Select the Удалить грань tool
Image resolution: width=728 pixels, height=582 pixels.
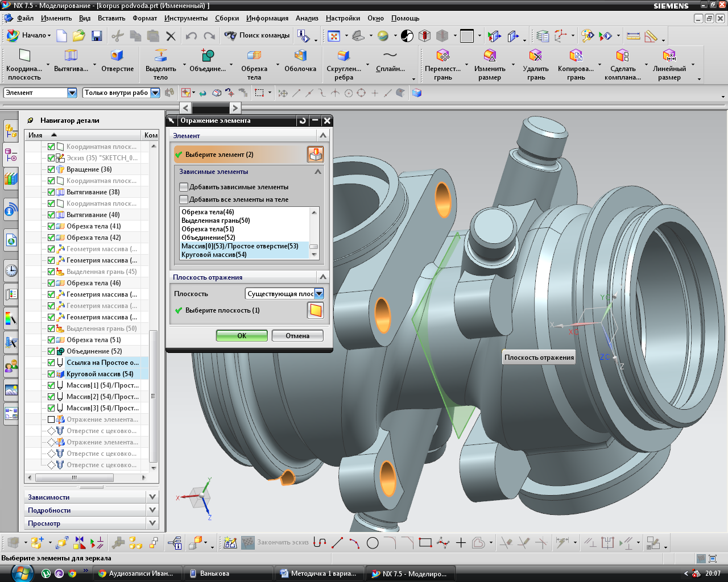536,65
